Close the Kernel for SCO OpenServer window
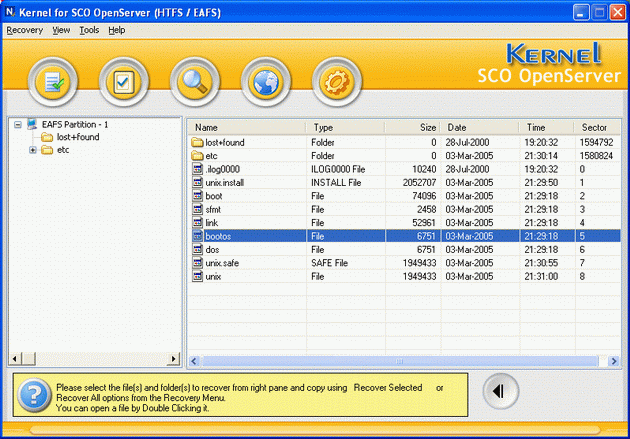Screen dimensions: 630x439 [x=618, y=12]
